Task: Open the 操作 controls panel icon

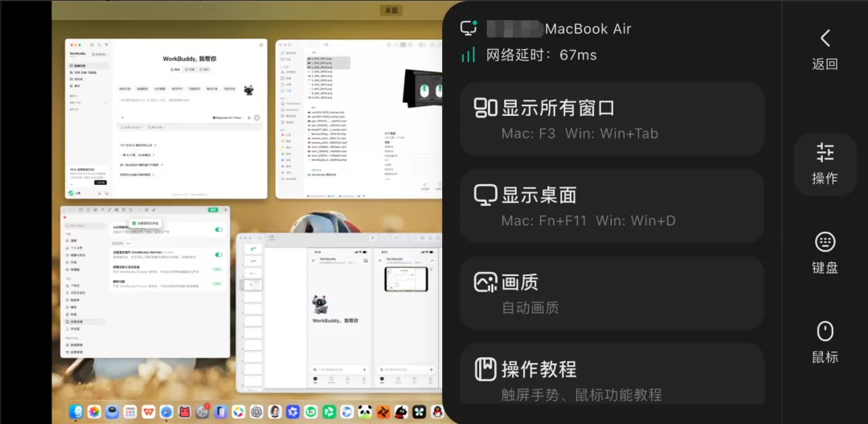Action: point(825,152)
